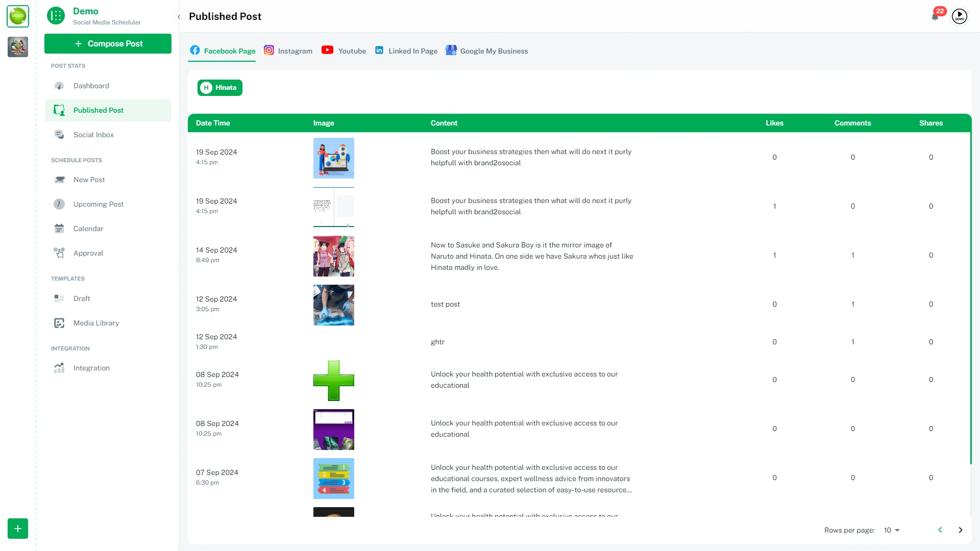
Task: Open numbered list thumbnail of 07 Sep post
Action: [x=334, y=479]
